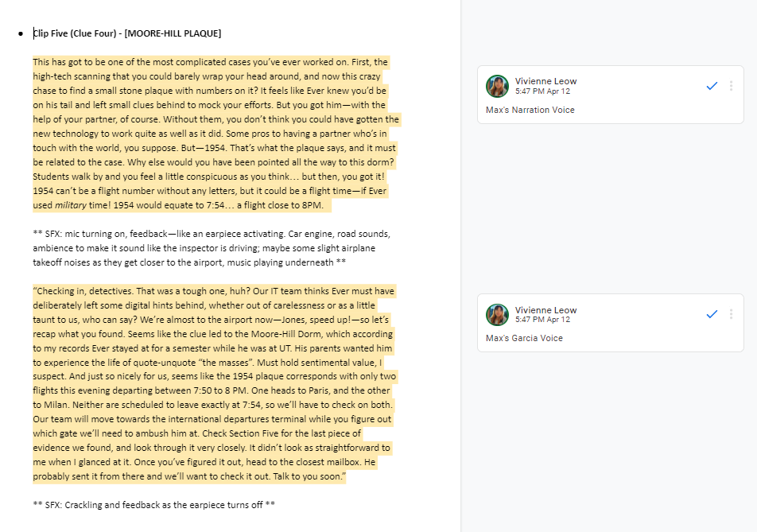
Task: Click avatar on the Narration Voice comment
Action: click(498, 86)
